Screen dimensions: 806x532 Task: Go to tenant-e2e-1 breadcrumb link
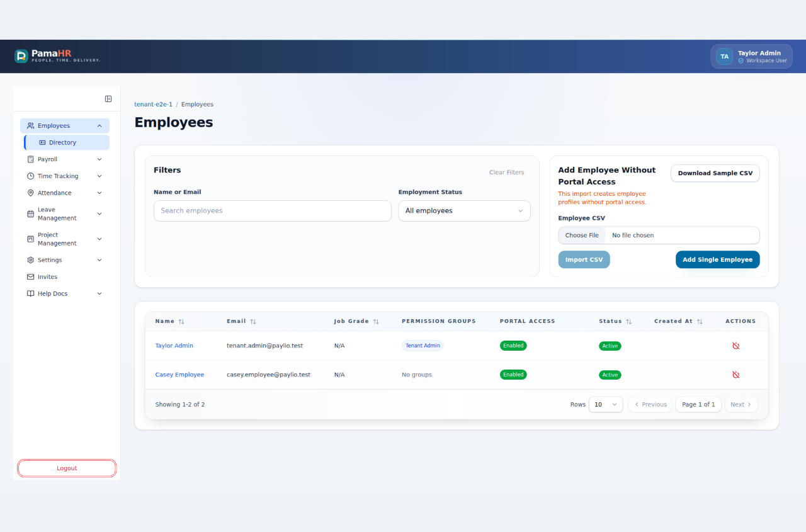pos(154,105)
